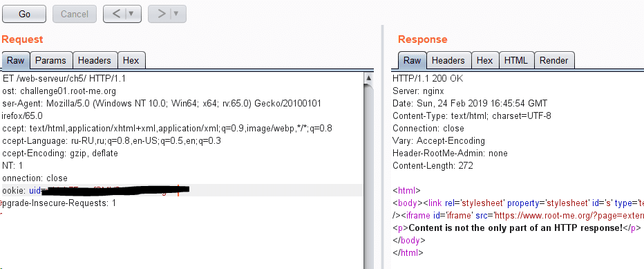Click the Content-Type: text/html response header
The width and height of the screenshot is (644, 269).
(x=471, y=116)
